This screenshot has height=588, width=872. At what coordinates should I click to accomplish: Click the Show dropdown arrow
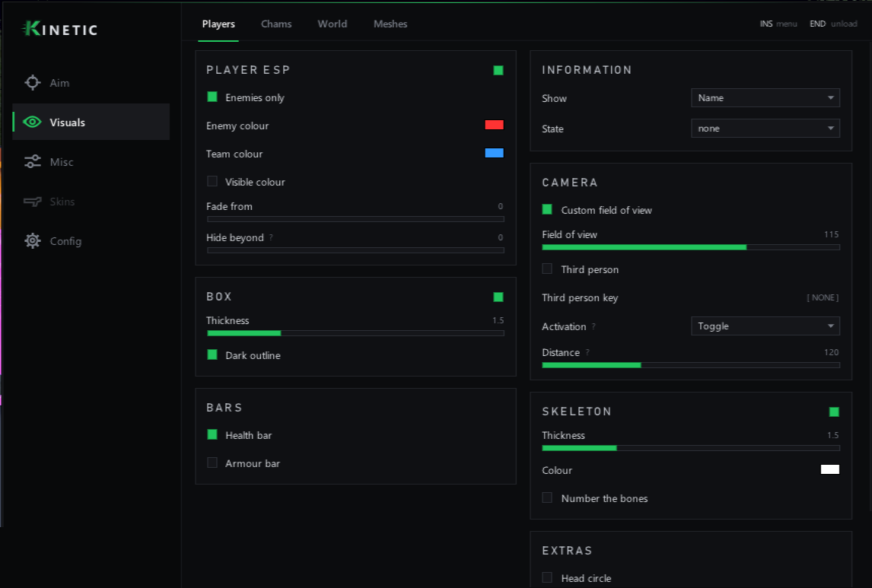830,98
